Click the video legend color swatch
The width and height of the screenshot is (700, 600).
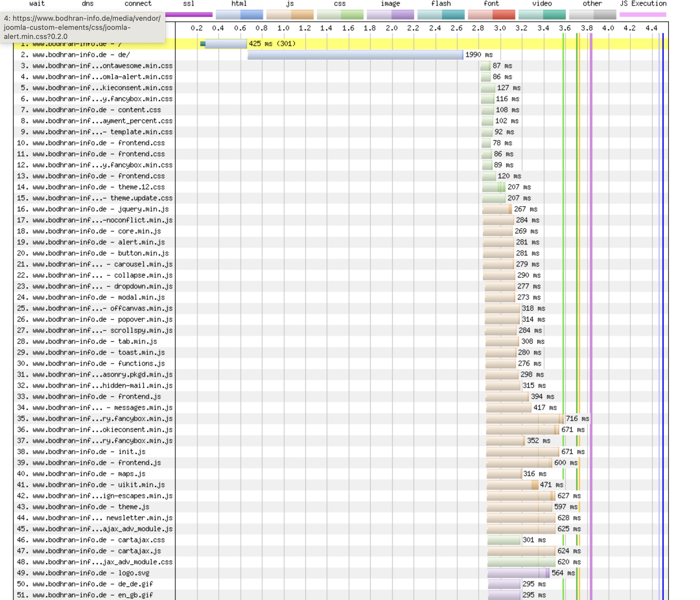542,15
